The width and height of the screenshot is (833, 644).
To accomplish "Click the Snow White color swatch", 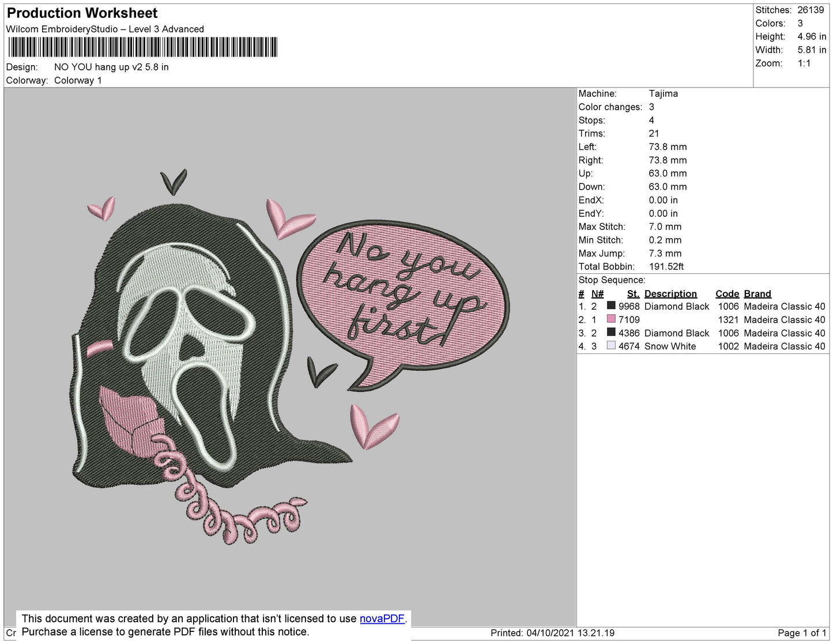I will pos(611,345).
